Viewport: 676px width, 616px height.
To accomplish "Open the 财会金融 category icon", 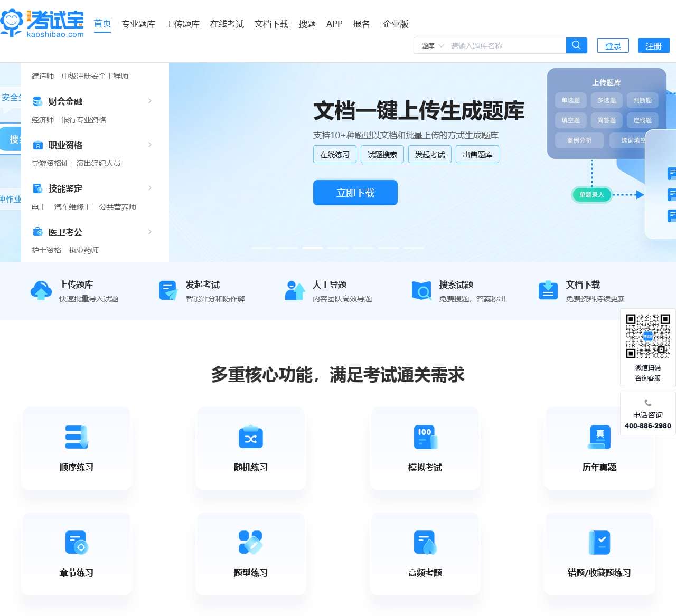I will click(37, 101).
